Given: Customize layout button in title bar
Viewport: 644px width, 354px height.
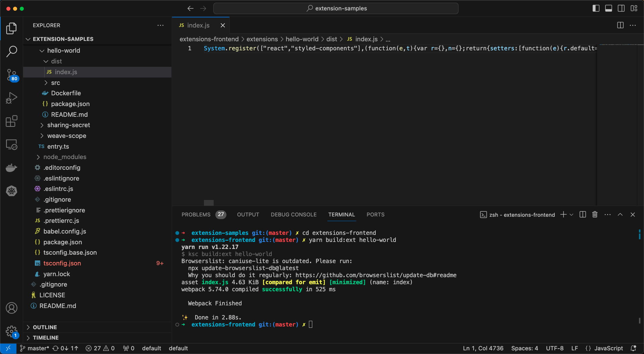Looking at the screenshot, I should point(634,8).
